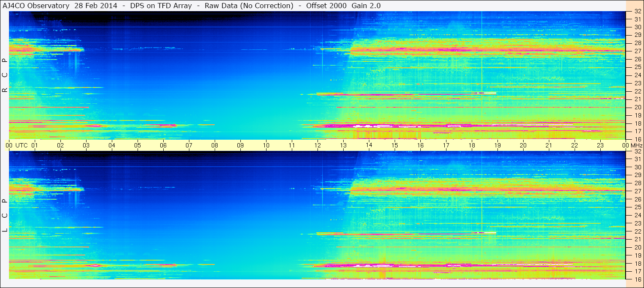
Task: Click the 18 MHz tick on RCP frequency scale
Action: coord(638,123)
